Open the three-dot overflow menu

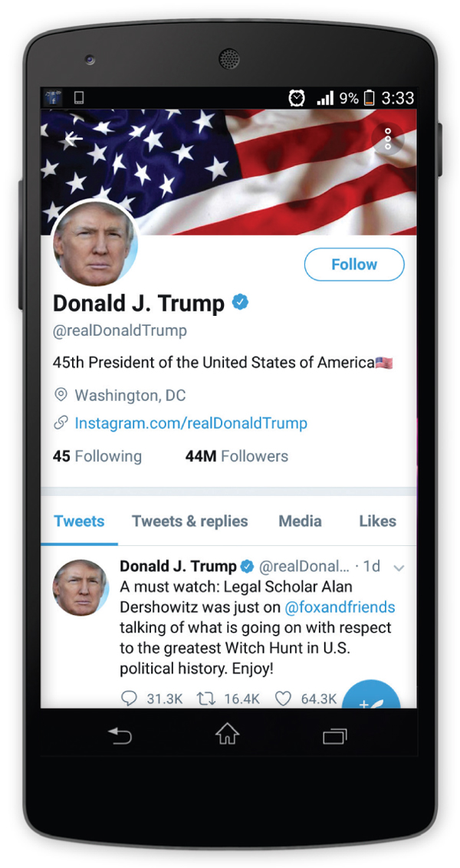pos(387,138)
